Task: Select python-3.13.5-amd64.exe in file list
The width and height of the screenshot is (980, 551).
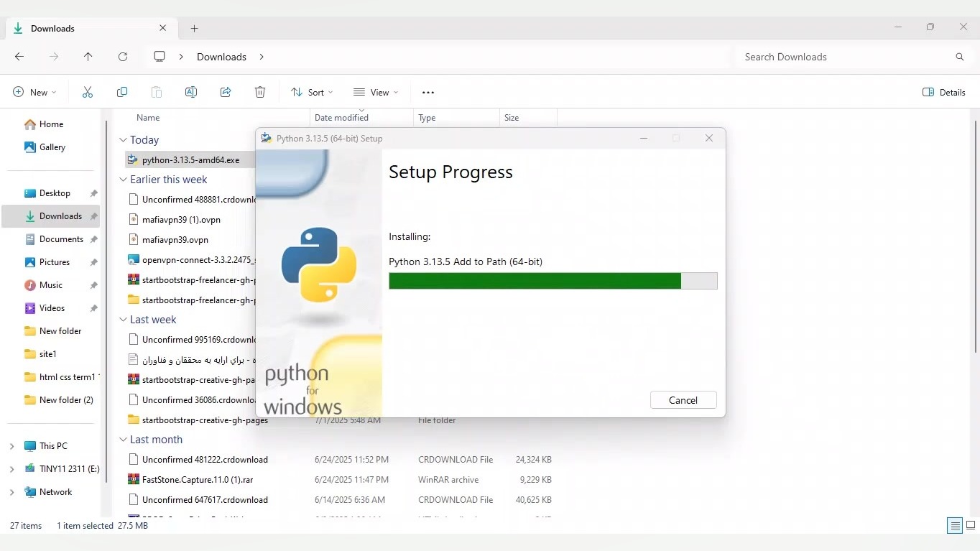Action: (x=190, y=159)
